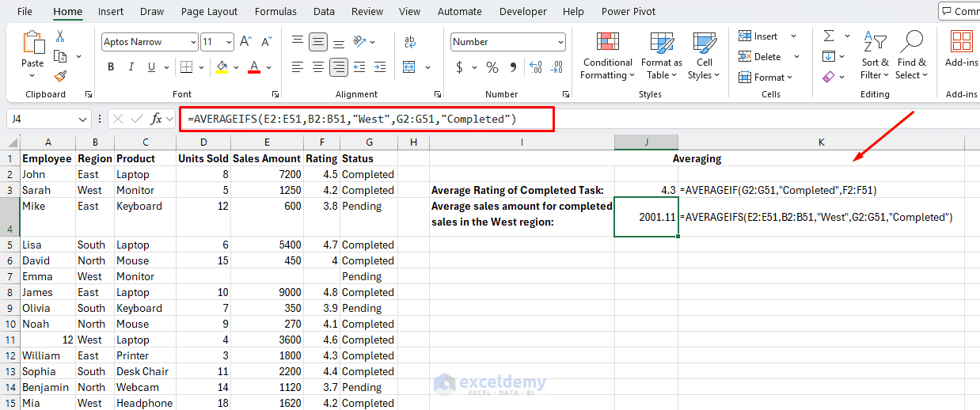The height and width of the screenshot is (410, 980).
Task: Click cell J3 showing 4.3
Action: tap(646, 190)
